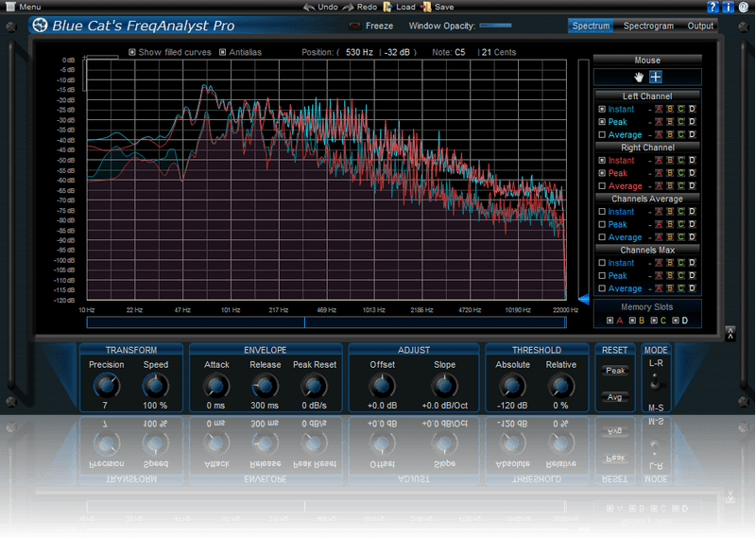Toggle memory slot A checkbox
This screenshot has width=756, height=539.
click(610, 321)
